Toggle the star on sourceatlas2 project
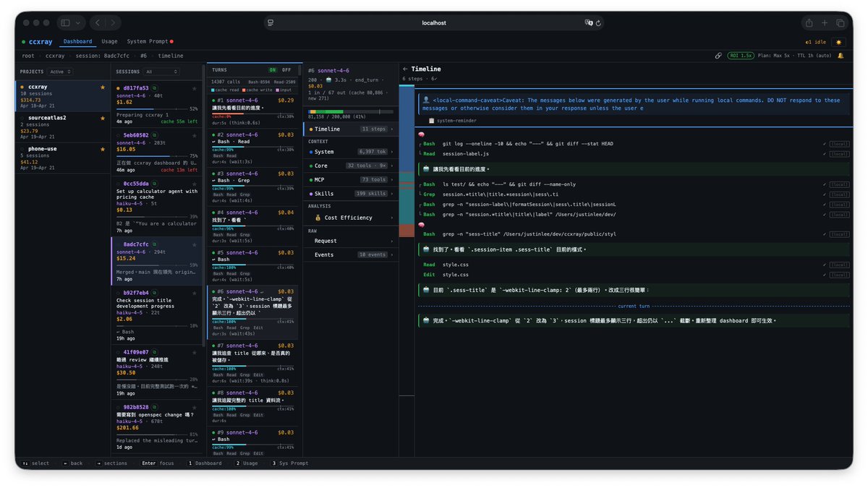The image size is (868, 488). pos(103,118)
